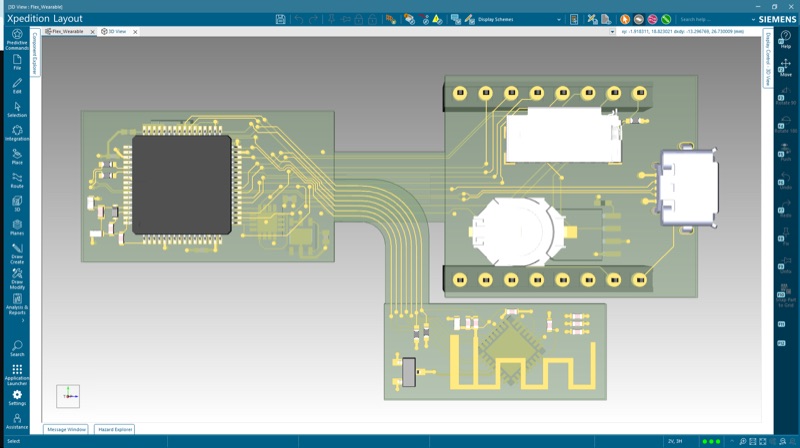Open Draw Modify tool
800x448 pixels.
click(x=17, y=279)
